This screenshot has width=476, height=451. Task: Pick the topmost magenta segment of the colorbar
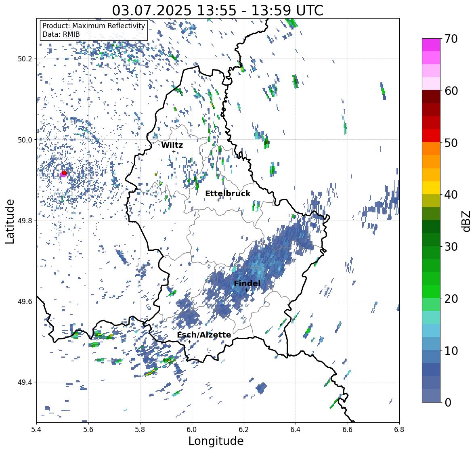point(431,45)
